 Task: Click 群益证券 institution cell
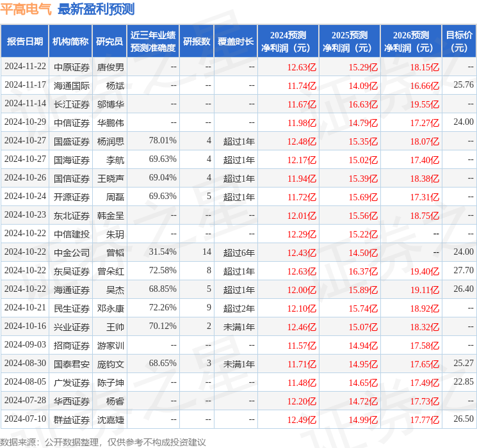click(72, 419)
